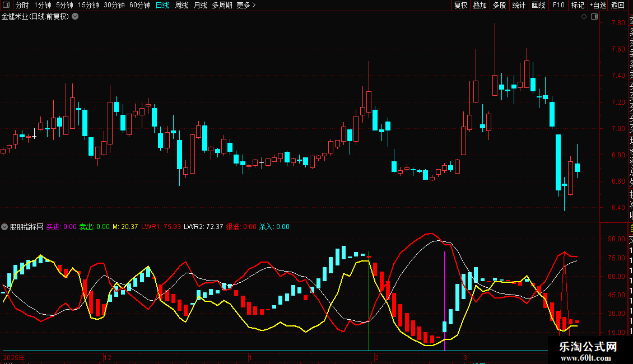Viewport: 633px width, 364px height.
Task: Click the M: 20.37 indicator value
Action: pyautogui.click(x=125, y=227)
